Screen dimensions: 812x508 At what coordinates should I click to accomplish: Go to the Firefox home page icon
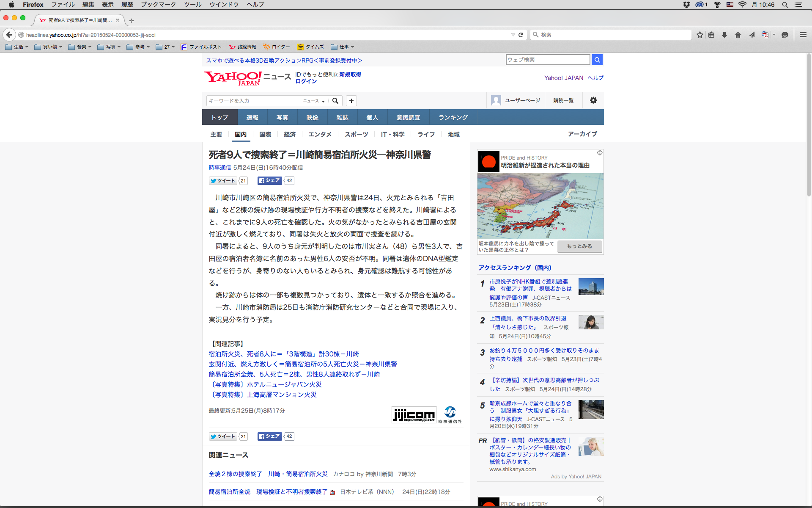click(x=738, y=35)
